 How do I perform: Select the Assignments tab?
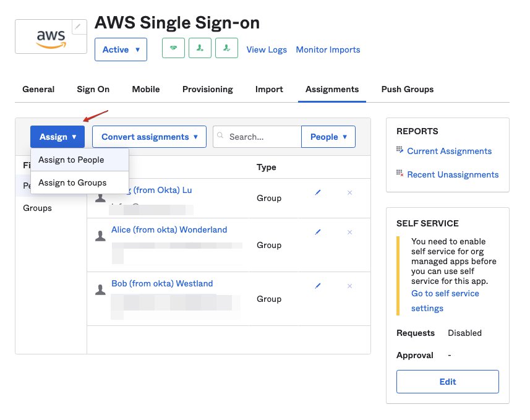tap(332, 89)
